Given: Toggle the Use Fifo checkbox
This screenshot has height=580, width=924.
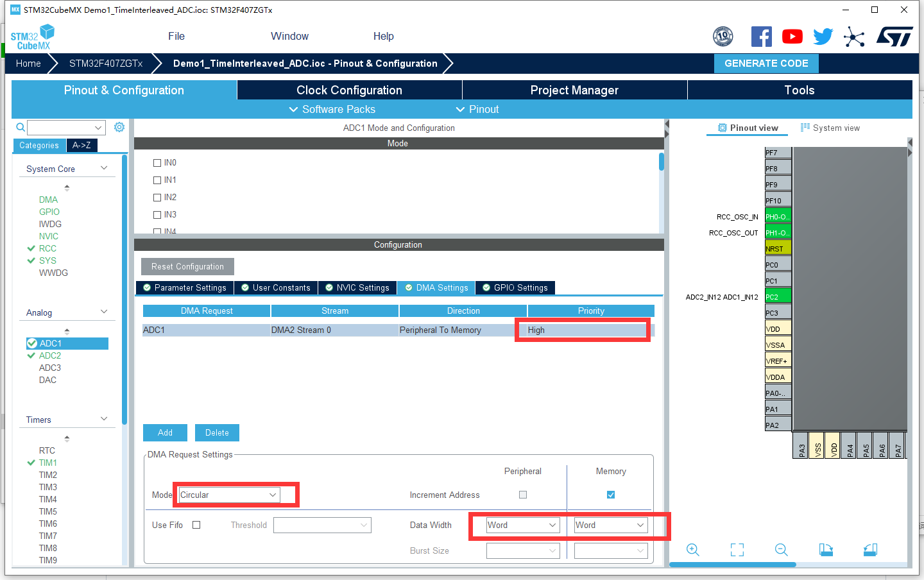Looking at the screenshot, I should click(196, 525).
